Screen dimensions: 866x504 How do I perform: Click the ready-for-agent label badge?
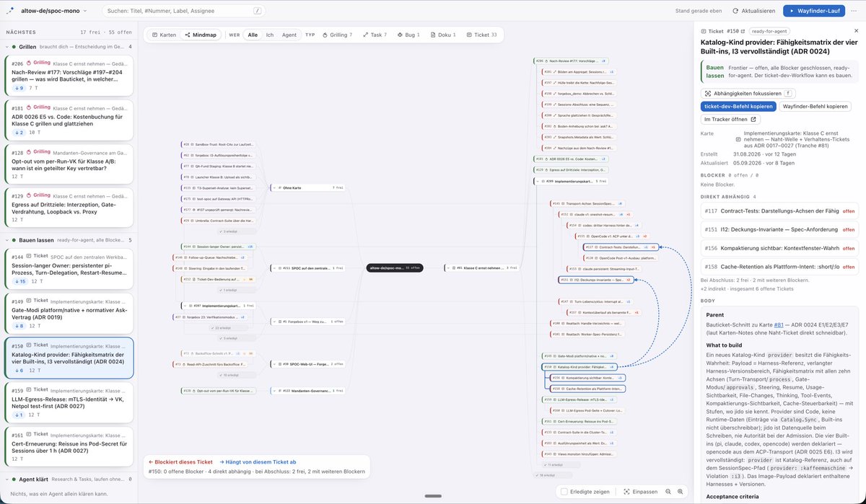tap(771, 31)
